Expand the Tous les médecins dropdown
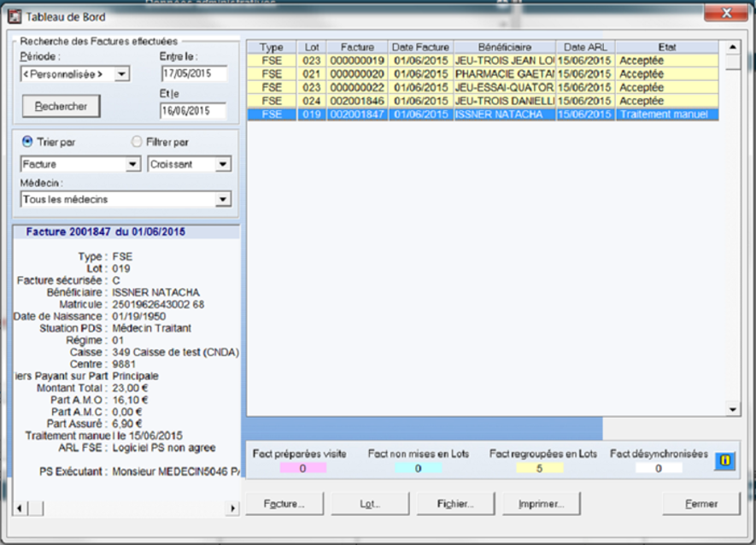This screenshot has height=545, width=756. (223, 199)
